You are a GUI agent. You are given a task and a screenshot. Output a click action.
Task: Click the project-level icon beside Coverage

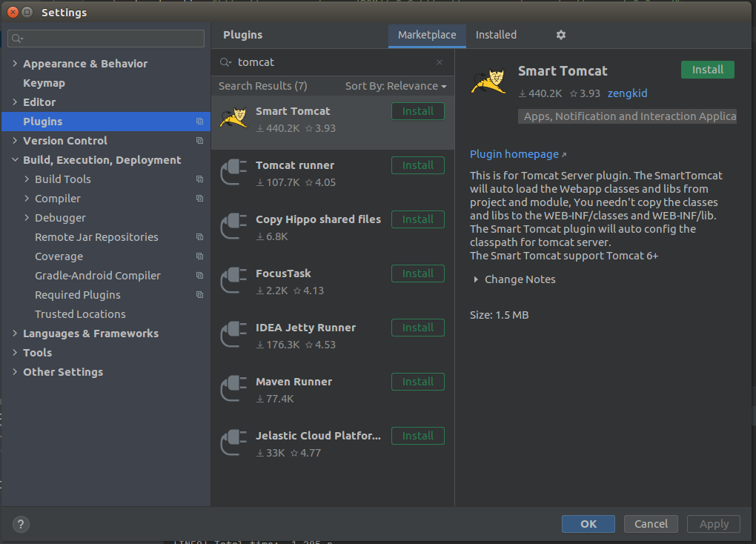pos(199,256)
